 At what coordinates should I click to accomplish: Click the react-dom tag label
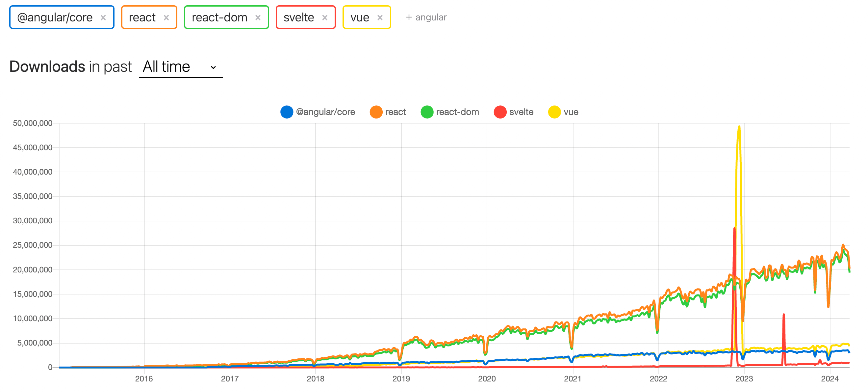tap(219, 17)
